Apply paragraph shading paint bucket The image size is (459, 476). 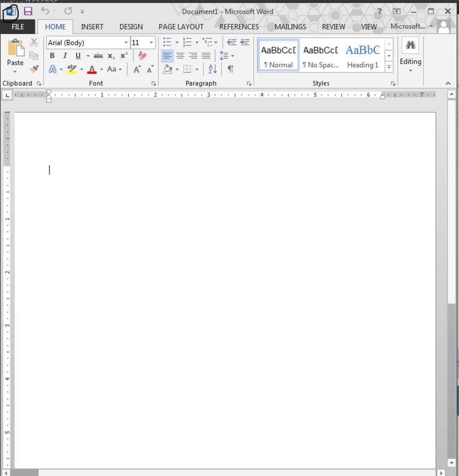coord(168,69)
